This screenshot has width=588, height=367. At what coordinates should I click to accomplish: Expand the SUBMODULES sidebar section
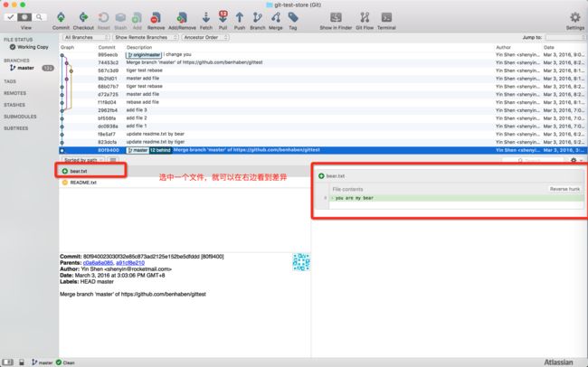pos(20,117)
